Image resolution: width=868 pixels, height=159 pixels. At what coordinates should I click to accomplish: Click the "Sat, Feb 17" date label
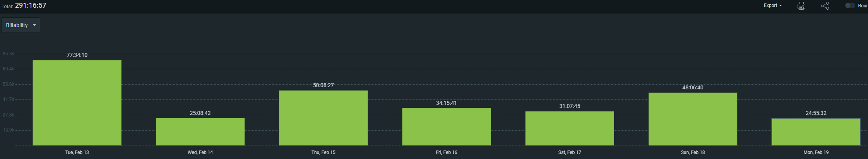click(x=569, y=152)
